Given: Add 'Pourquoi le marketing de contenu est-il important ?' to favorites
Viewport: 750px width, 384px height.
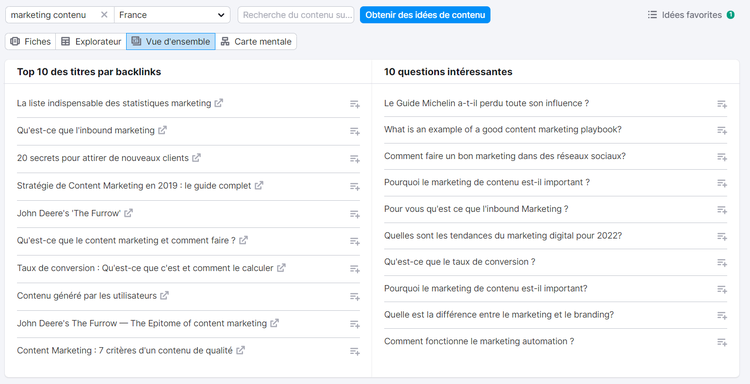Looking at the screenshot, I should (x=722, y=183).
